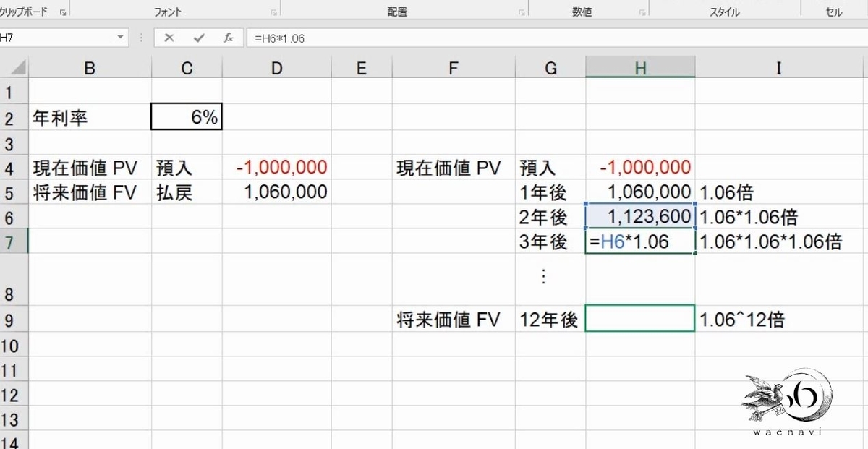
Task: Click the Name Box showing H7
Action: (58, 38)
